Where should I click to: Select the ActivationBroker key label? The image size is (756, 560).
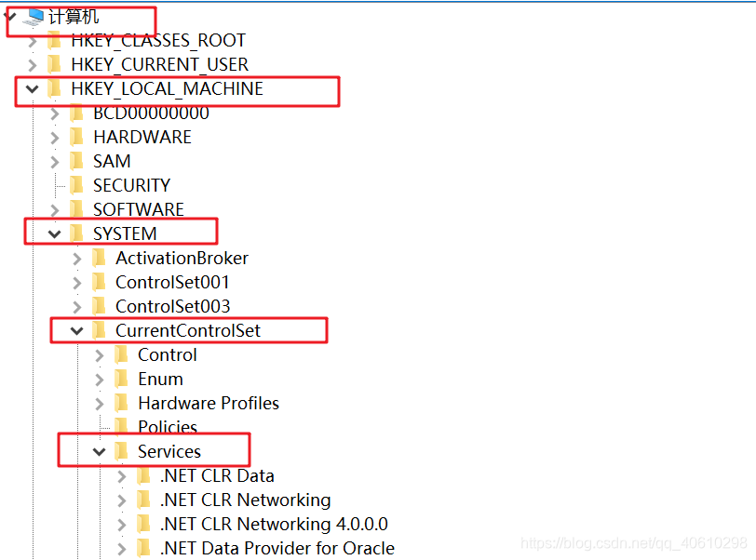(182, 259)
